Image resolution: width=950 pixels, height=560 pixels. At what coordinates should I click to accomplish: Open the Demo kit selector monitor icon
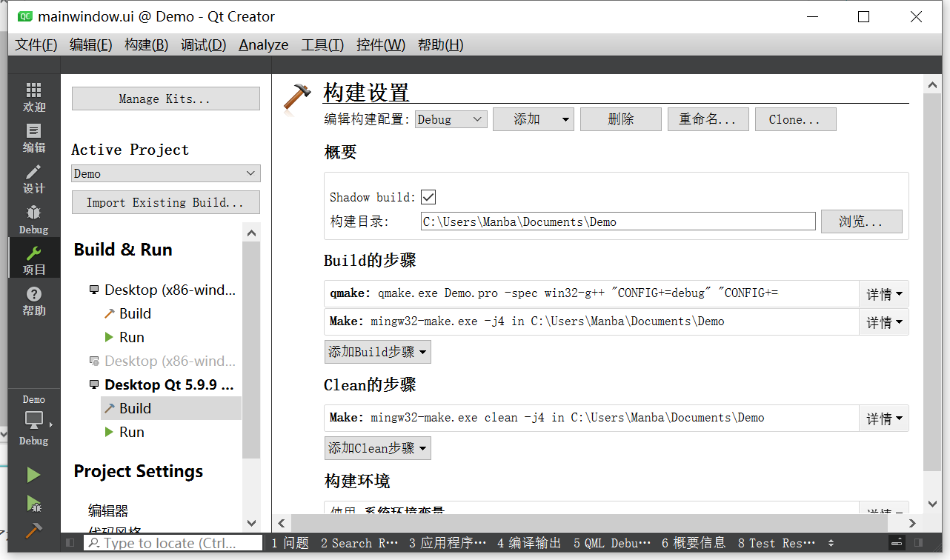[33, 420]
